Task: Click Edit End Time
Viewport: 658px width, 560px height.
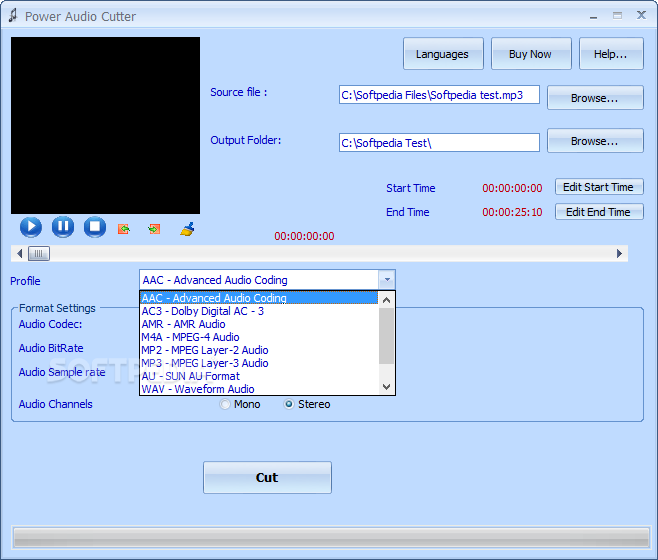Action: click(x=599, y=212)
